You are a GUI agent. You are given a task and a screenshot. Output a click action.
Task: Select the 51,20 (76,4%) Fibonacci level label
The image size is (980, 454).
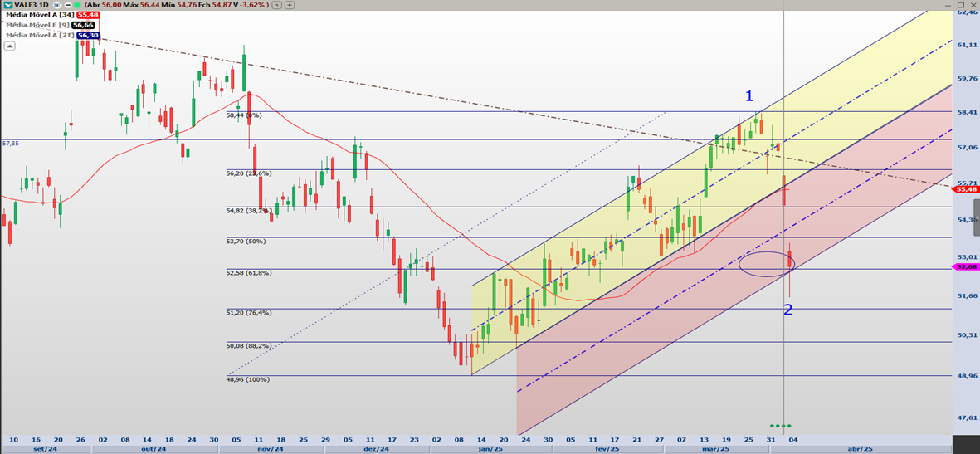pyautogui.click(x=249, y=313)
